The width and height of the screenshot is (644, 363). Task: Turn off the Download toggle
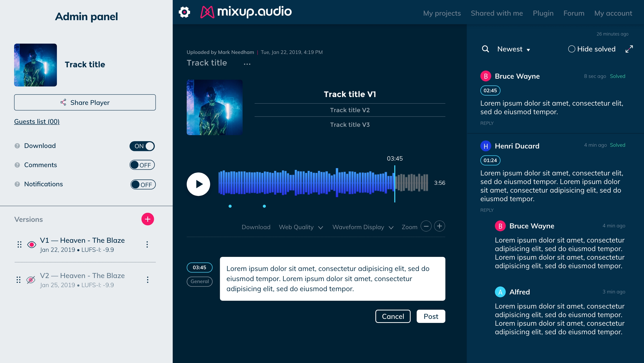click(x=142, y=146)
